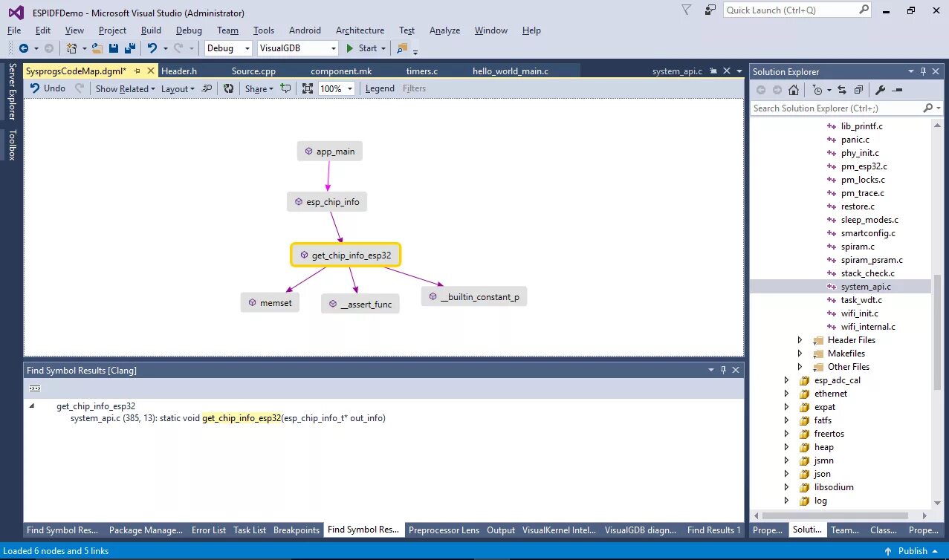Select the app_main node on code map
Viewport: 949px width, 560px height.
[x=329, y=152]
